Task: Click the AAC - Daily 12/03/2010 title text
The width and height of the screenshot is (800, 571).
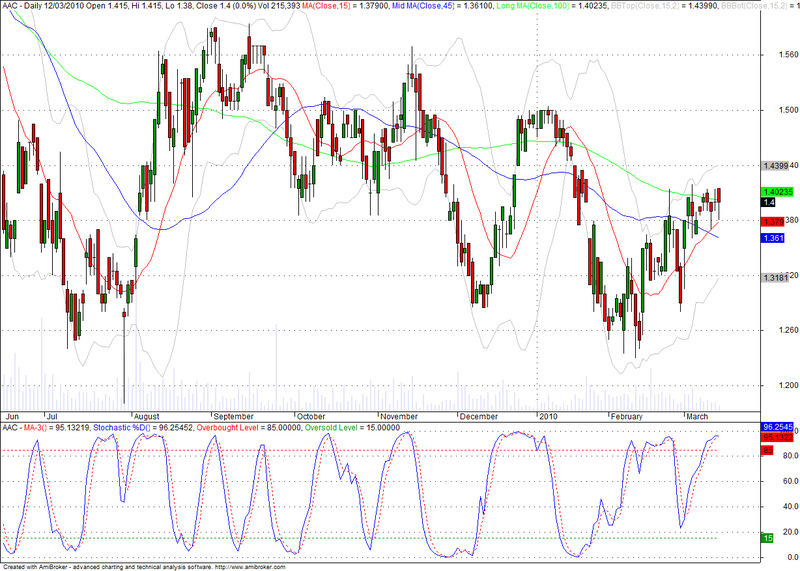Action: 44,5
